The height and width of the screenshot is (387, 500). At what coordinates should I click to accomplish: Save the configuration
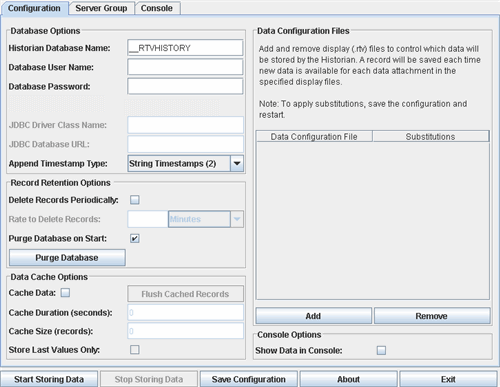click(x=249, y=379)
